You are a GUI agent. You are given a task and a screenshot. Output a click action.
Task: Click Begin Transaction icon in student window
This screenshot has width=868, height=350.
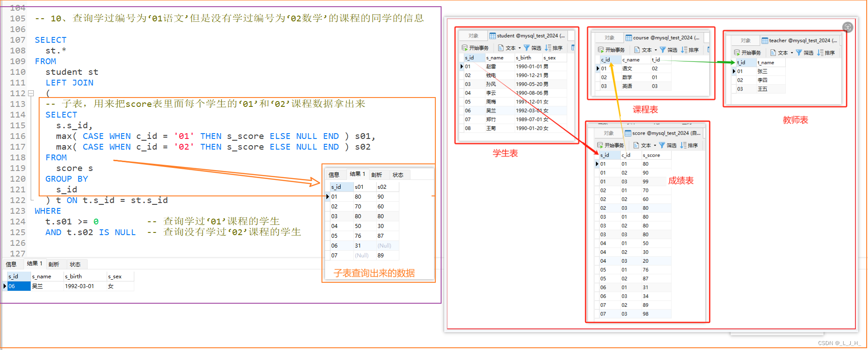(x=464, y=48)
